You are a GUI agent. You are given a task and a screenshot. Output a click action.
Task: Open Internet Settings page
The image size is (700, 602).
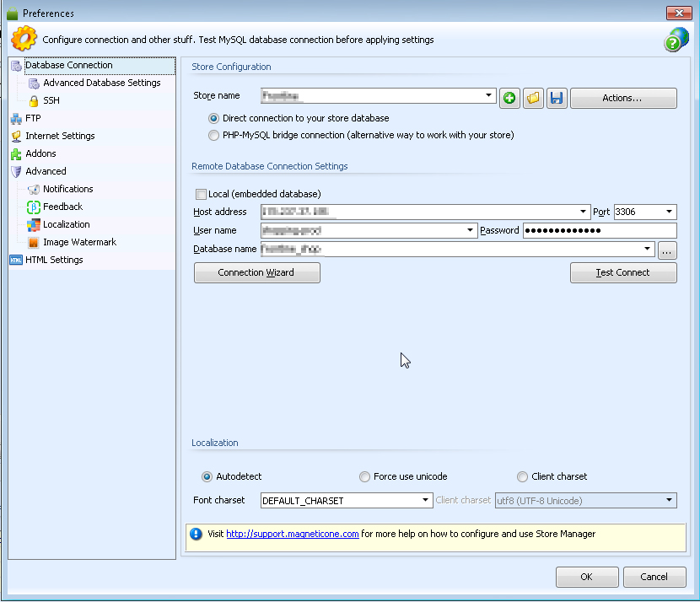tap(60, 136)
